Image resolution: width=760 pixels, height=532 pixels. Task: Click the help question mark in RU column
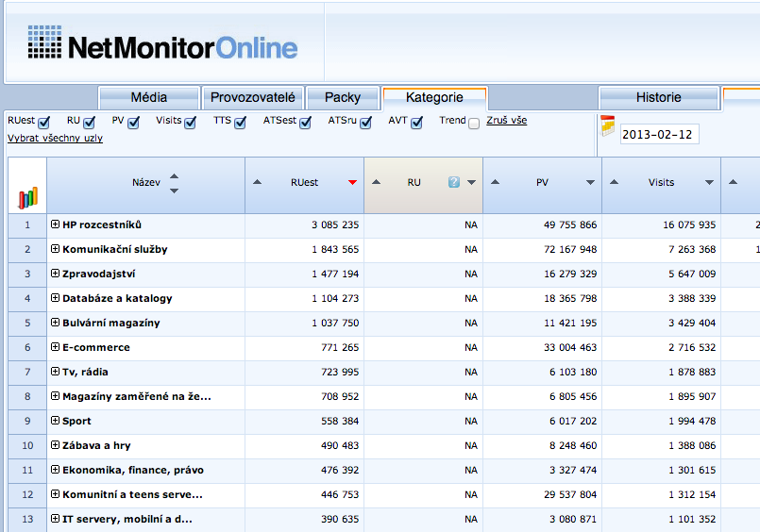point(454,183)
